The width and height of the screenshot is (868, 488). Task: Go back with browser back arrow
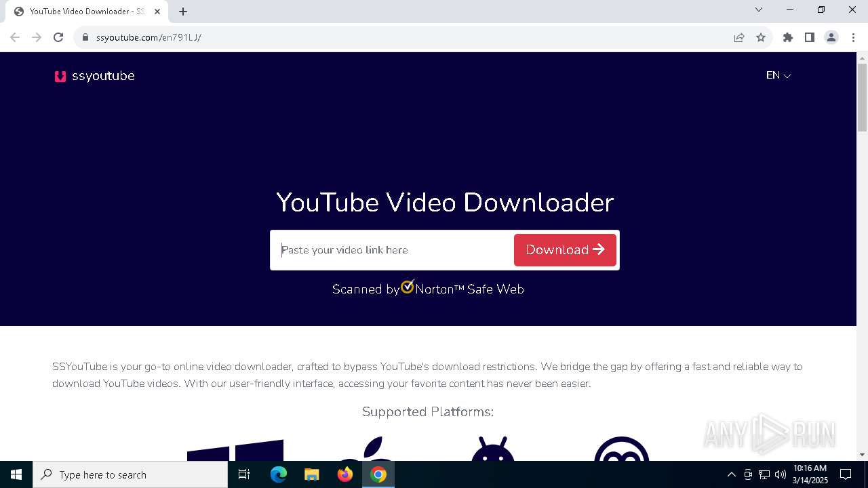tap(15, 37)
